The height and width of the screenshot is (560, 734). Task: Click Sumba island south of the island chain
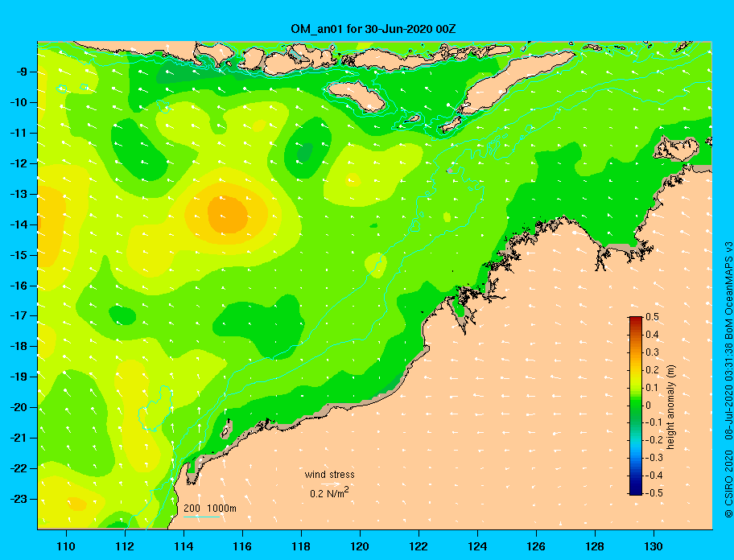coord(356,96)
